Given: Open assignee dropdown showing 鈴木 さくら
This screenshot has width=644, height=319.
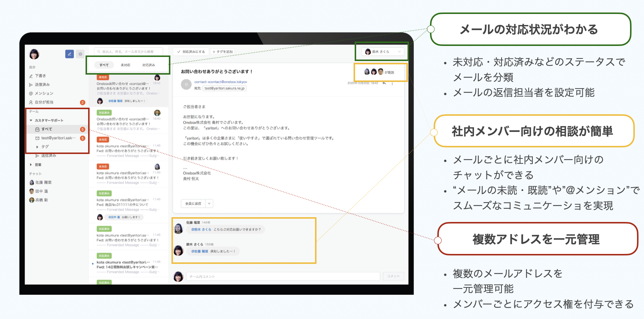Looking at the screenshot, I should tap(383, 52).
